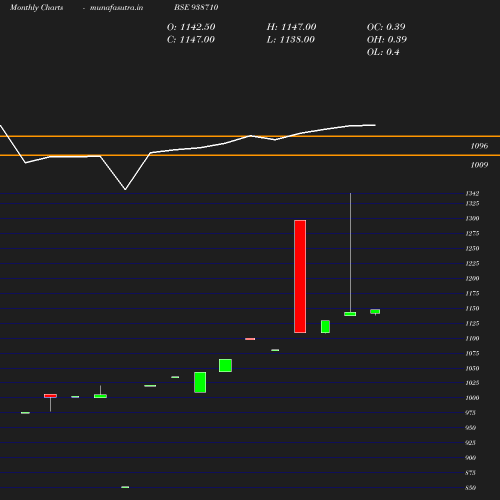
Task: Click the lowest dip of the white line
Action: coord(125,189)
